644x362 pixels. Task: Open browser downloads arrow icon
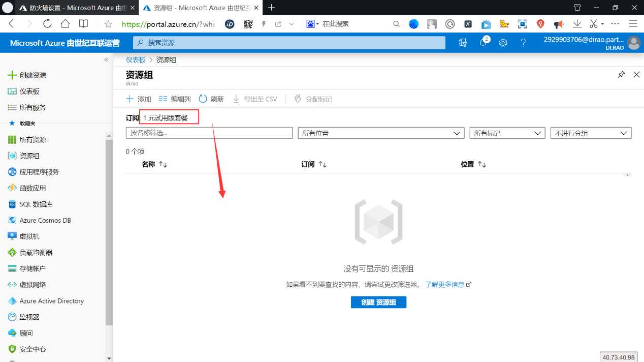point(577,23)
